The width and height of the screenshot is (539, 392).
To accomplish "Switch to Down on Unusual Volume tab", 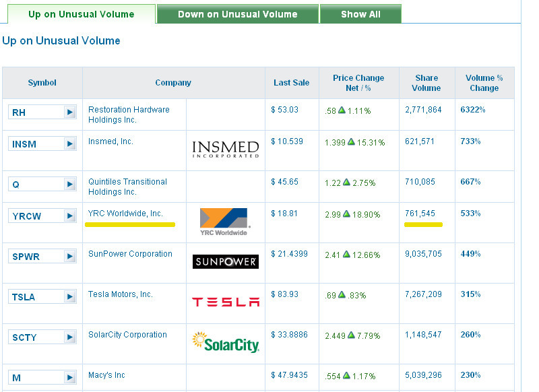I will pyautogui.click(x=237, y=14).
